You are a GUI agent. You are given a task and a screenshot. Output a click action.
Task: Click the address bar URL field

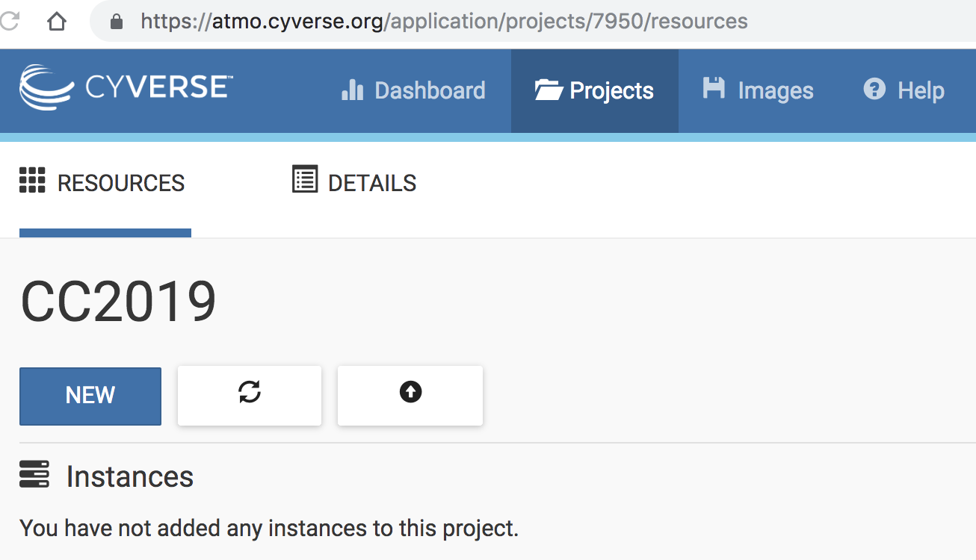point(444,21)
